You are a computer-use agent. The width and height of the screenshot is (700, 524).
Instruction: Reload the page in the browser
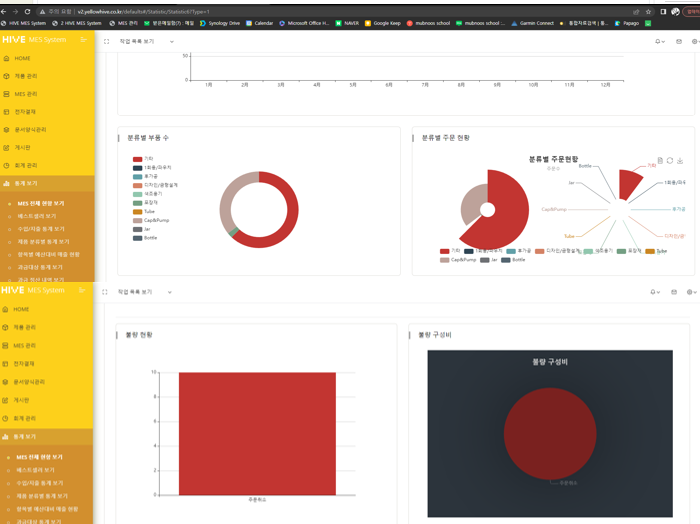coord(27,12)
